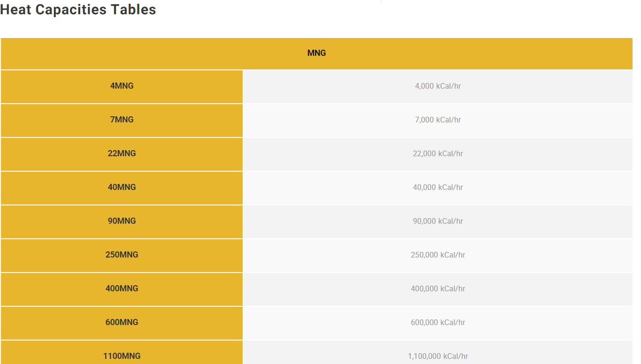641x364 pixels.
Task: Click the 250,000 kCal/hr value
Action: coord(438,255)
